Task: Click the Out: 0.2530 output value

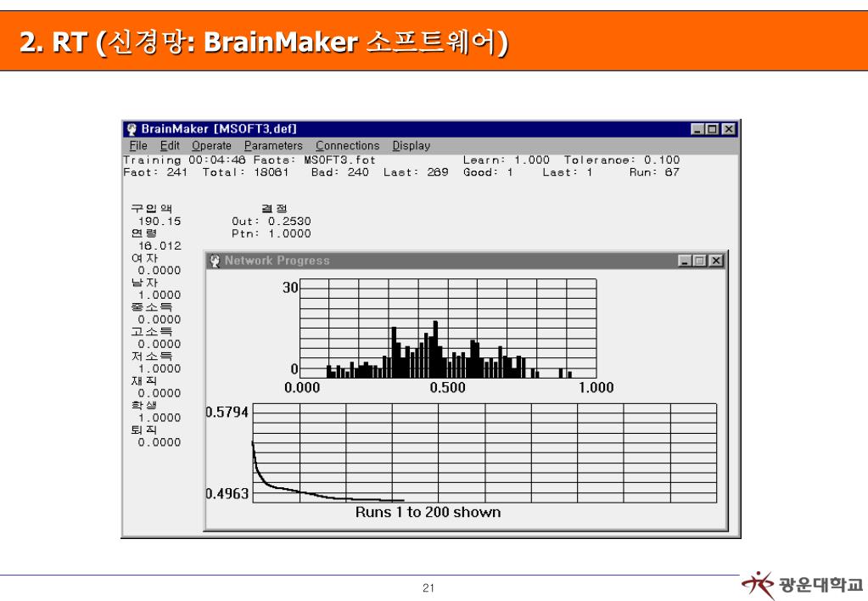Action: click(x=272, y=221)
